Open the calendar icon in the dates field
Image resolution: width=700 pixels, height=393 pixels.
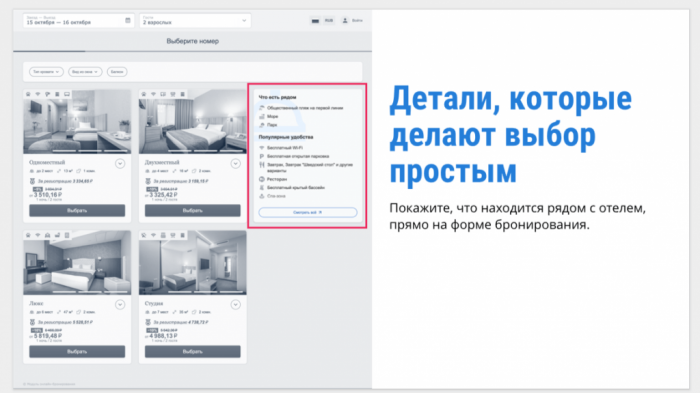(128, 21)
